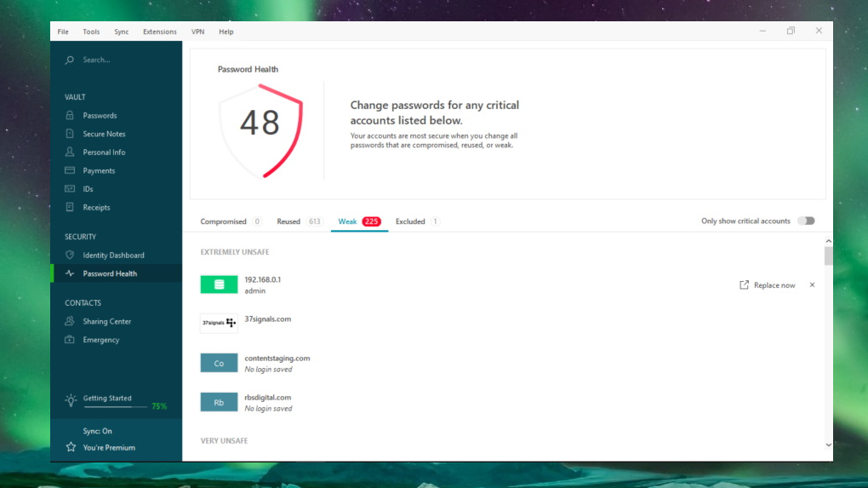The width and height of the screenshot is (868, 488).
Task: Click the Emergency kit icon
Action: (x=70, y=340)
